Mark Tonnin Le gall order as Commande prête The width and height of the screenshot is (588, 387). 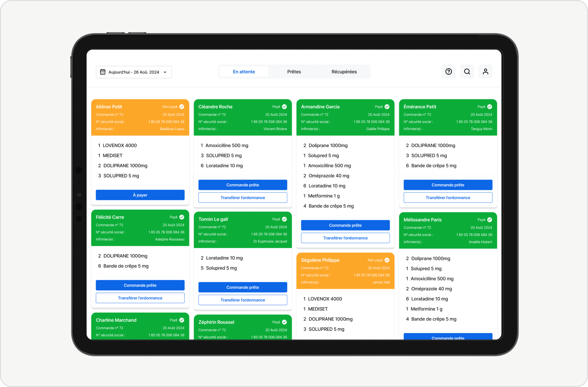tap(243, 287)
